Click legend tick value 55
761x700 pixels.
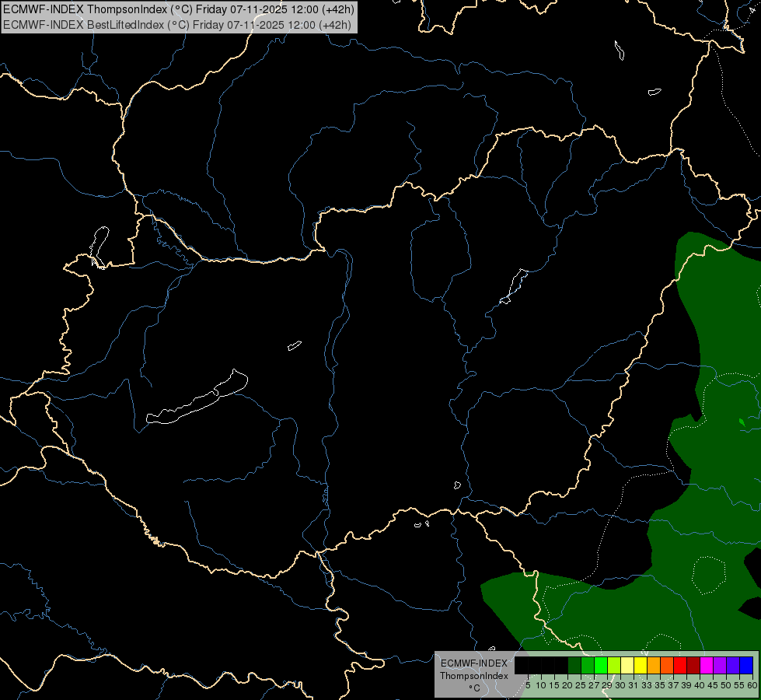pyautogui.click(x=739, y=685)
